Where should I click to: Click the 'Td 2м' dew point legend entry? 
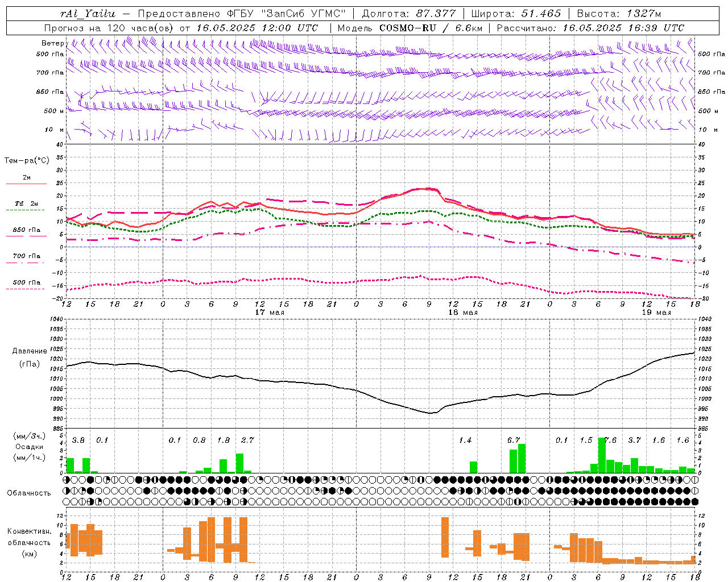[26, 203]
